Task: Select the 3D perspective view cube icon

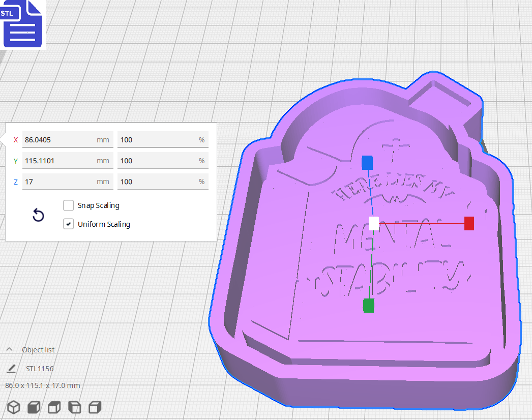Action: coord(13,407)
